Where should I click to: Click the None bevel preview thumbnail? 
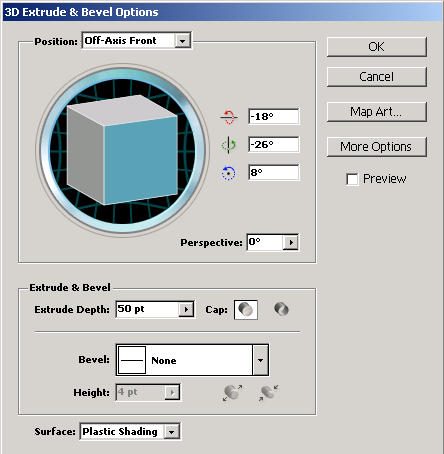132,360
